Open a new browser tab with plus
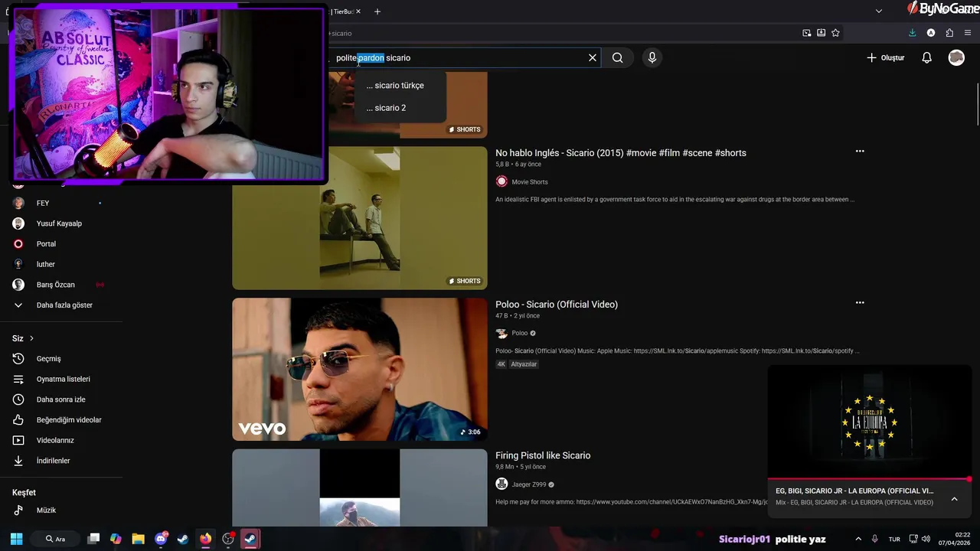This screenshot has width=980, height=551. pos(377,11)
